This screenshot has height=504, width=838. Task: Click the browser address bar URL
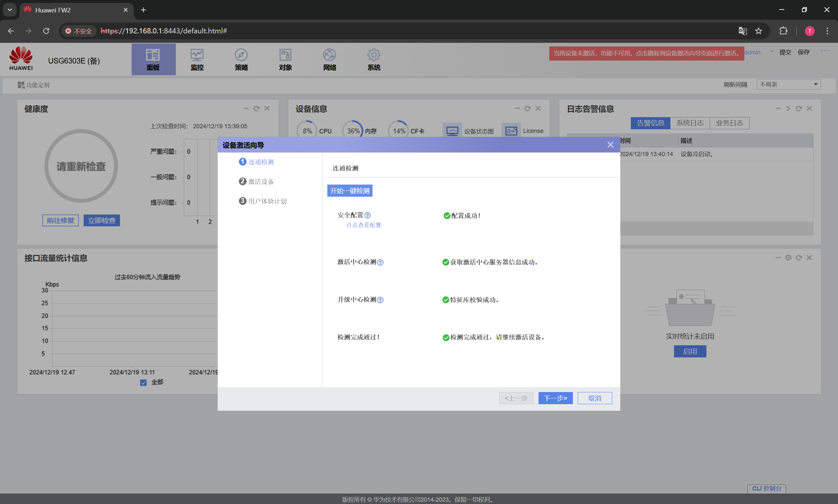click(x=164, y=31)
